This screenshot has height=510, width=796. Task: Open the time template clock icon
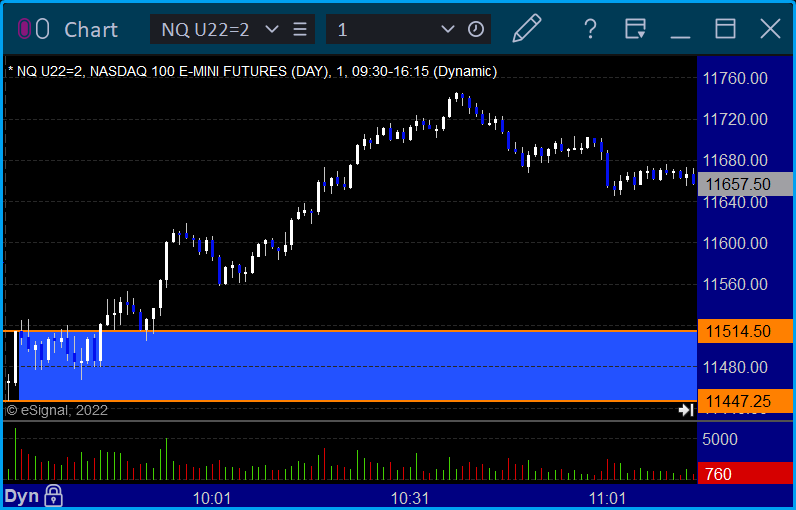pos(476,29)
